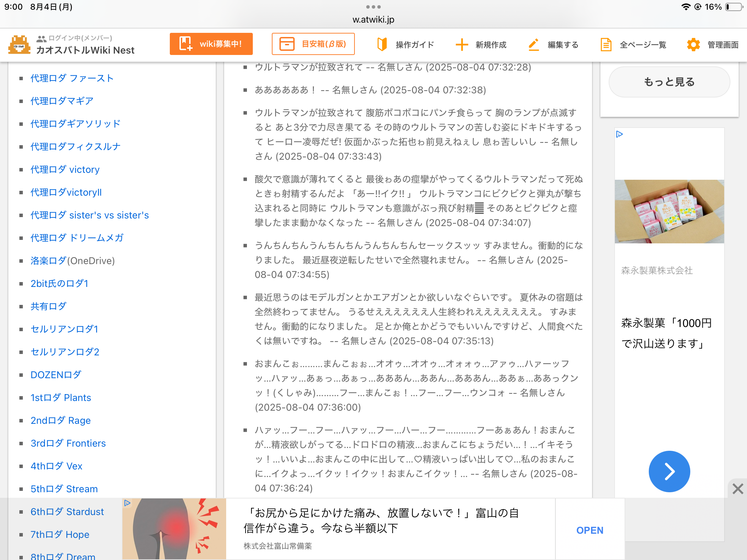
Task: Open 全ページ一覧 menu item
Action: click(x=633, y=45)
